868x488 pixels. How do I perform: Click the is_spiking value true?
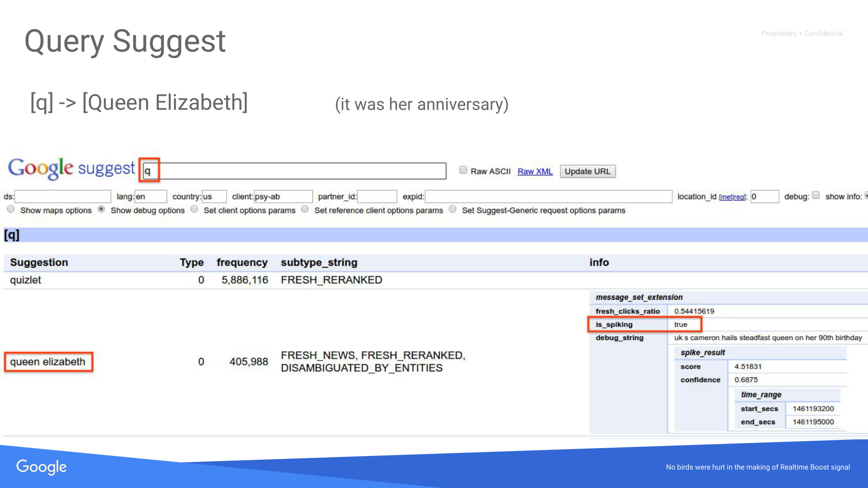coord(681,324)
